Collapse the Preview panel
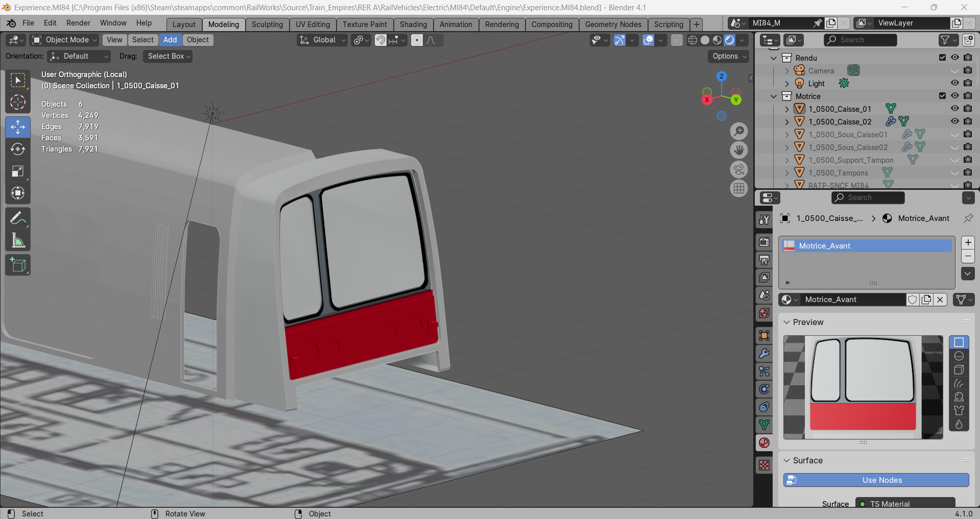980x519 pixels. (808, 322)
